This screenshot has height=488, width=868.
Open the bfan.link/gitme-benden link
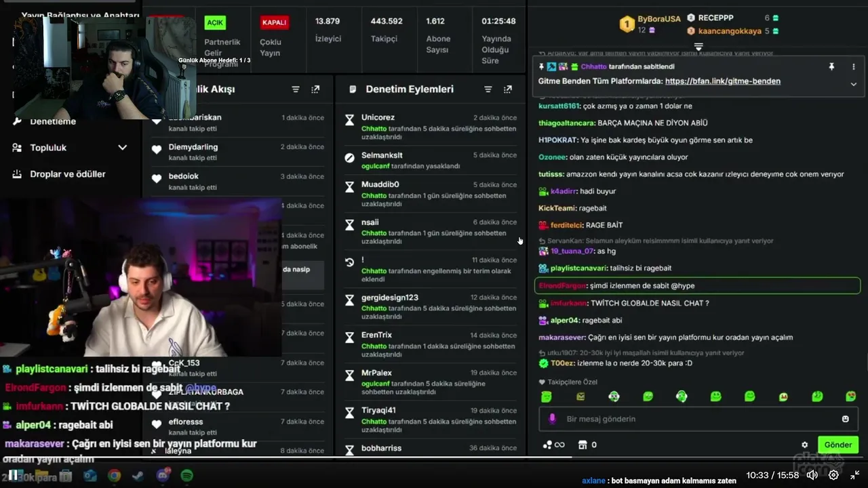point(723,81)
